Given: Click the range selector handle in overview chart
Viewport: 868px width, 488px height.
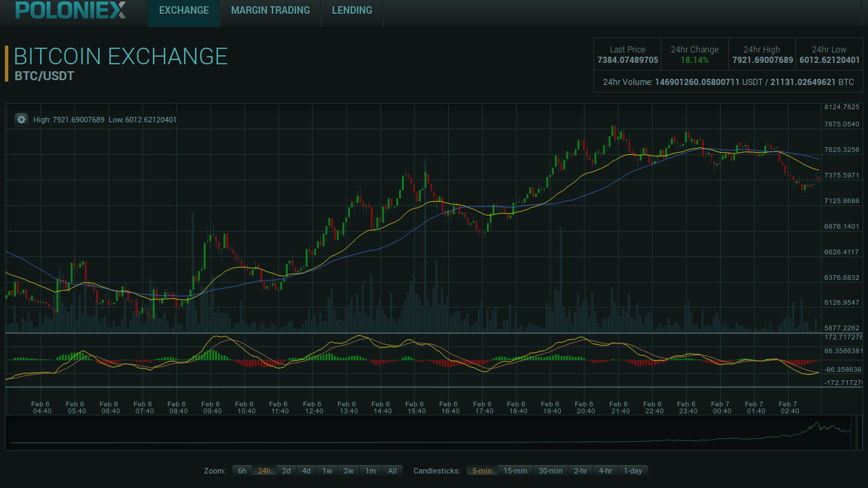Looking at the screenshot, I should [x=857, y=433].
